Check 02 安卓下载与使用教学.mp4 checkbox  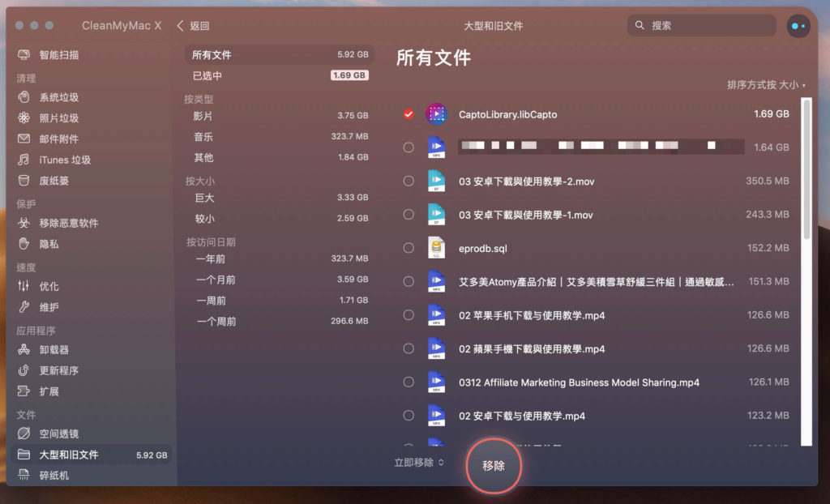(x=409, y=416)
